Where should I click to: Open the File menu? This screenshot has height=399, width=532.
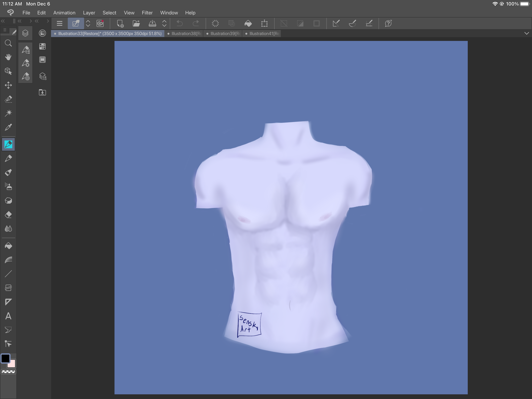[26, 13]
